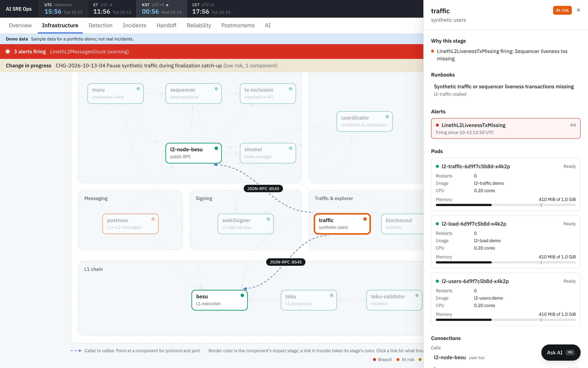This screenshot has width=588, height=368.
Task: Select the web3signer node
Action: coord(245,224)
